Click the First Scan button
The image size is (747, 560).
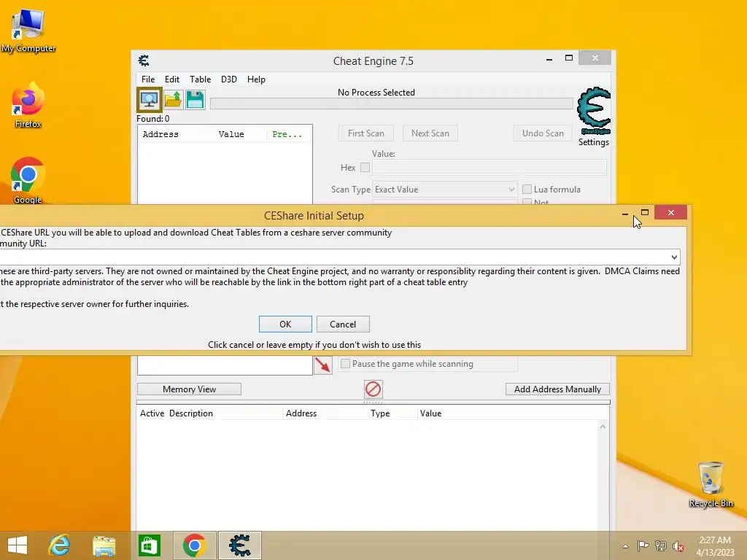[x=366, y=133]
